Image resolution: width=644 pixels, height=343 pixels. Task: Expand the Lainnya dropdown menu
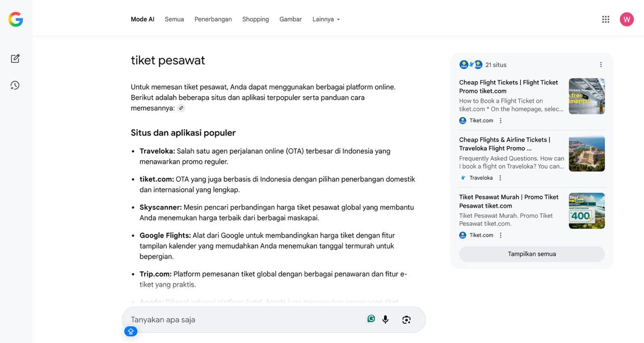tap(326, 19)
